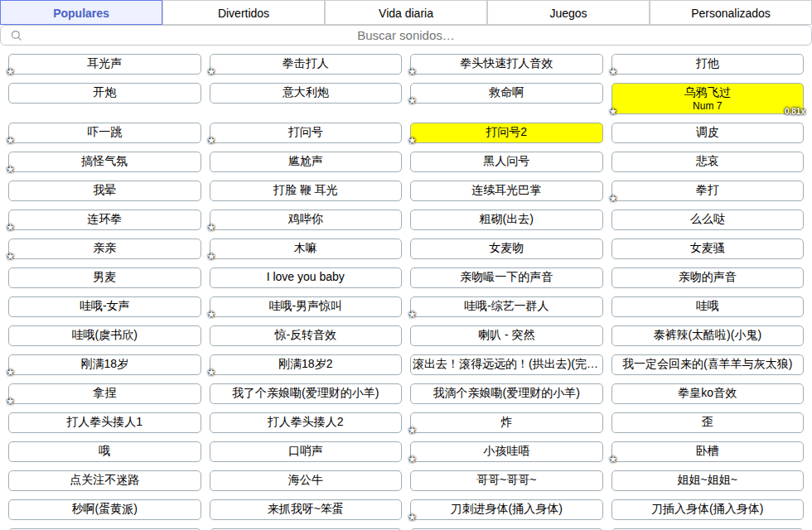Click the favorite star on 小孩哇唔
Screen dimensions: 812x530
[x=413, y=459]
